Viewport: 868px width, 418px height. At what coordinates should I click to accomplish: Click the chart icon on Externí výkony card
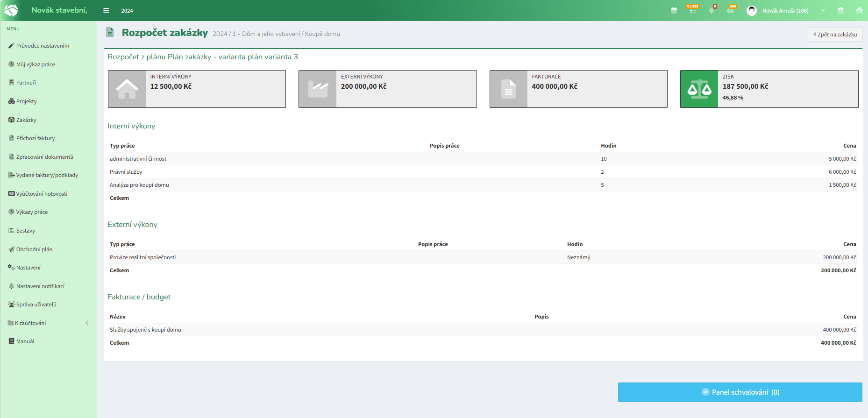318,89
